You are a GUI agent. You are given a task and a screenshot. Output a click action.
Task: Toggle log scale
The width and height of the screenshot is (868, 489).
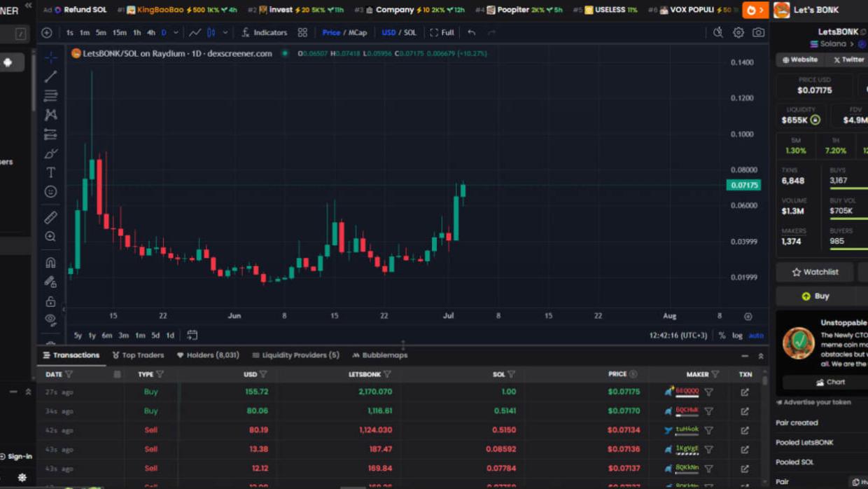[737, 336]
